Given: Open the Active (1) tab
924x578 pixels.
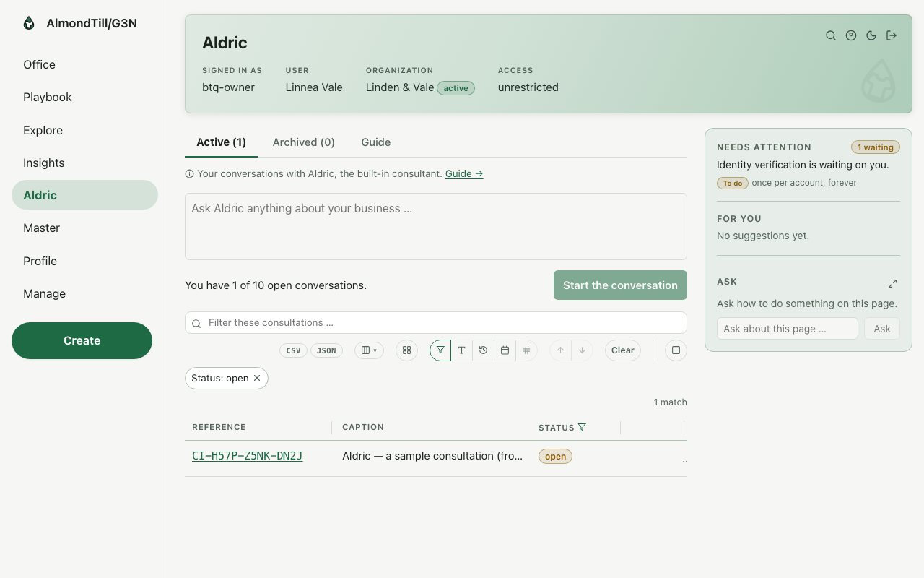Looking at the screenshot, I should 221,142.
